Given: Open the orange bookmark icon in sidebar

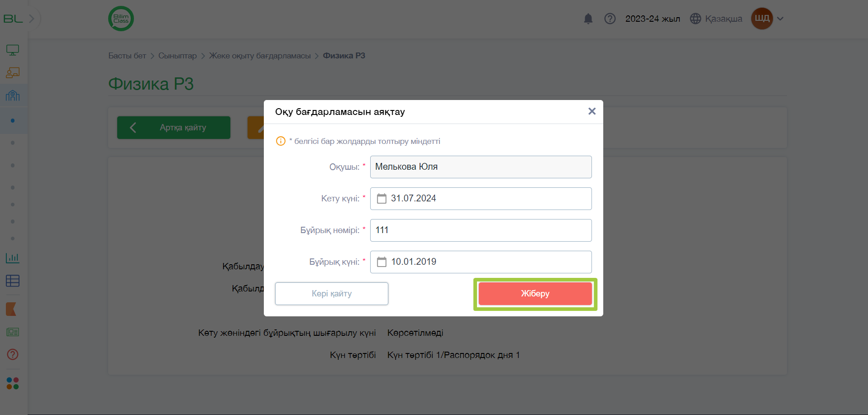Looking at the screenshot, I should tap(11, 309).
